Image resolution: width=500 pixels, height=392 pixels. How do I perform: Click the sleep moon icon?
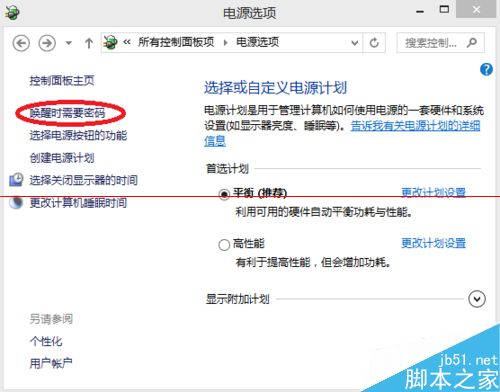pyautogui.click(x=16, y=202)
